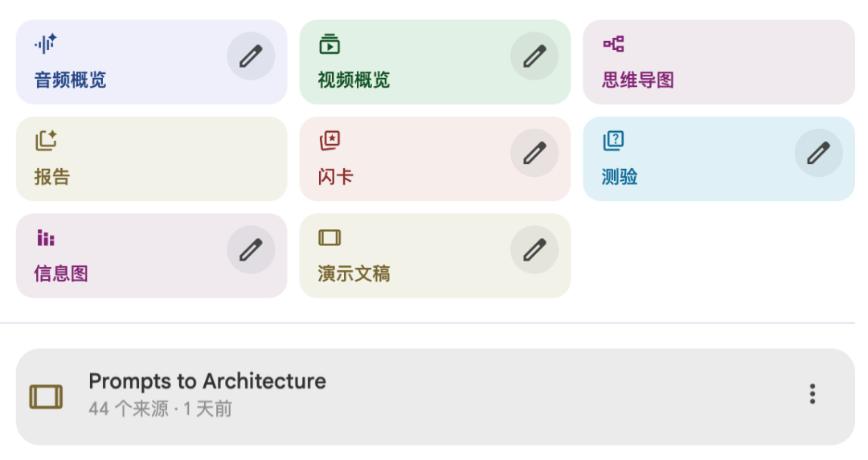Click the audio waveform sparkle icon
This screenshot has width=868, height=460.
[x=46, y=44]
